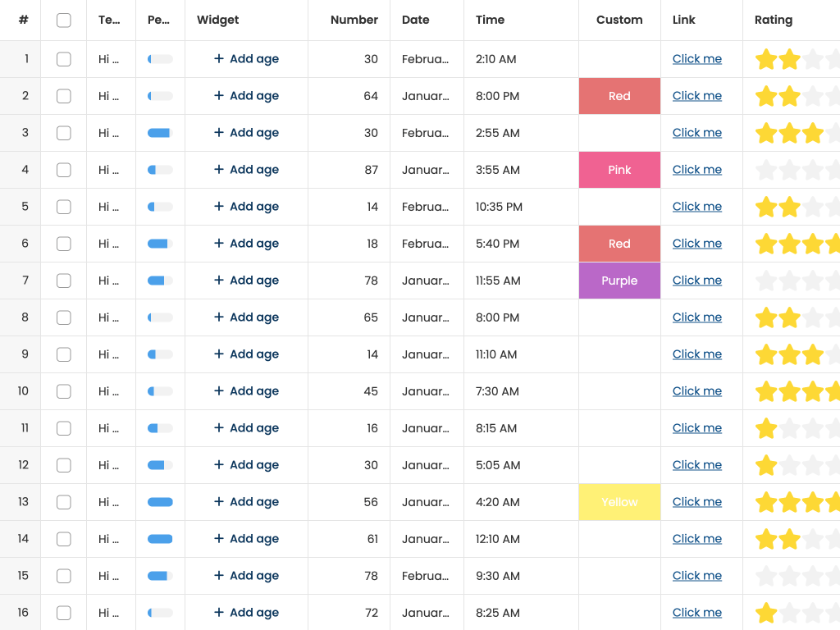The width and height of the screenshot is (840, 630).
Task: Check the checkbox for row 5
Action: pyautogui.click(x=64, y=207)
